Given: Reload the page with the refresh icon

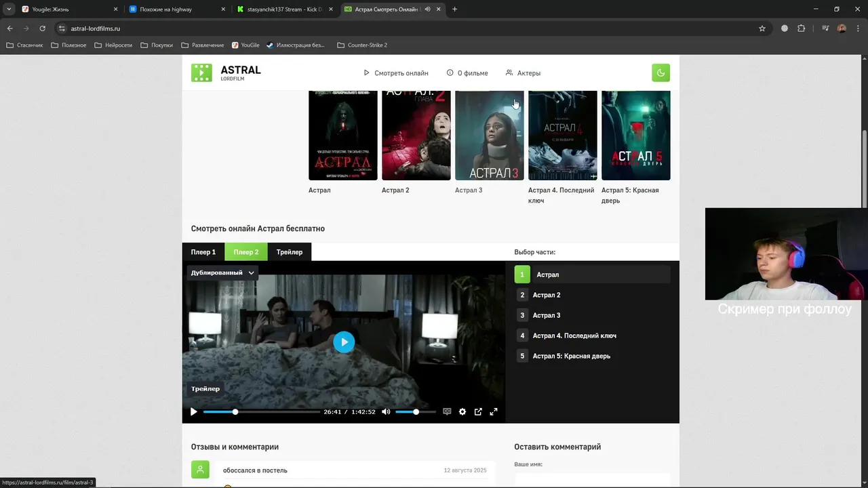Looking at the screenshot, I should click(x=42, y=28).
